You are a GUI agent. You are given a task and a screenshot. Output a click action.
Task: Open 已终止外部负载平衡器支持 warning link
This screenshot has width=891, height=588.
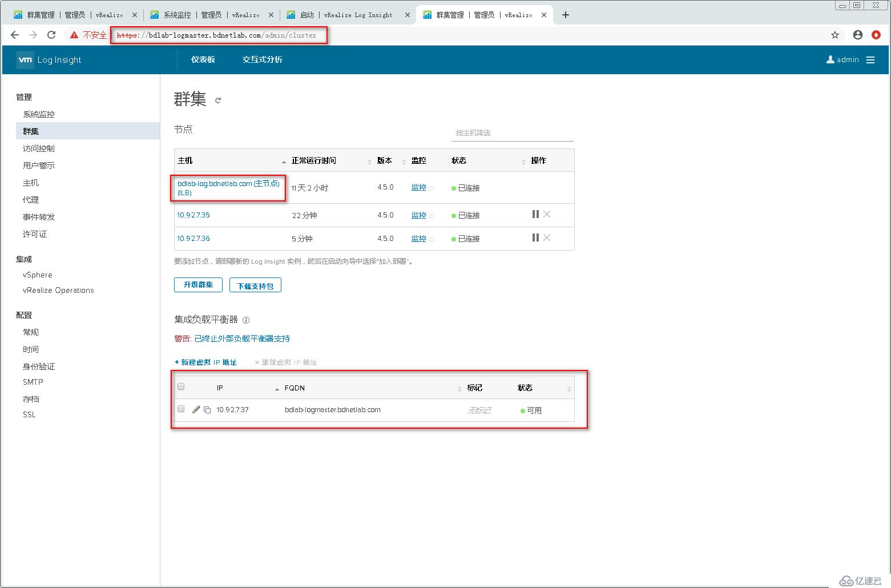coord(242,339)
